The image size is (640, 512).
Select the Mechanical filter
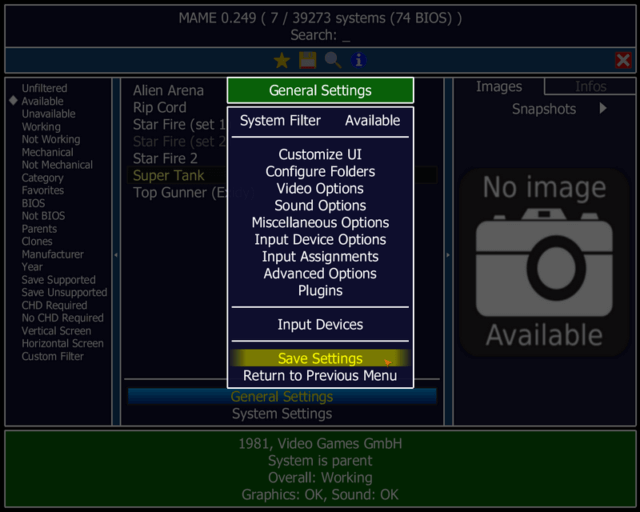click(48, 152)
